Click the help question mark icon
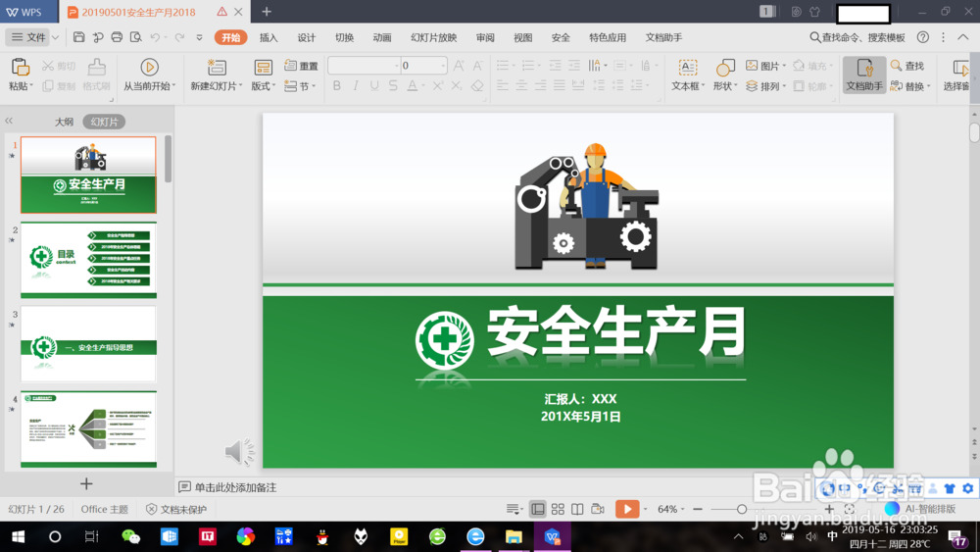Screen dimensions: 980x552 click(x=922, y=37)
